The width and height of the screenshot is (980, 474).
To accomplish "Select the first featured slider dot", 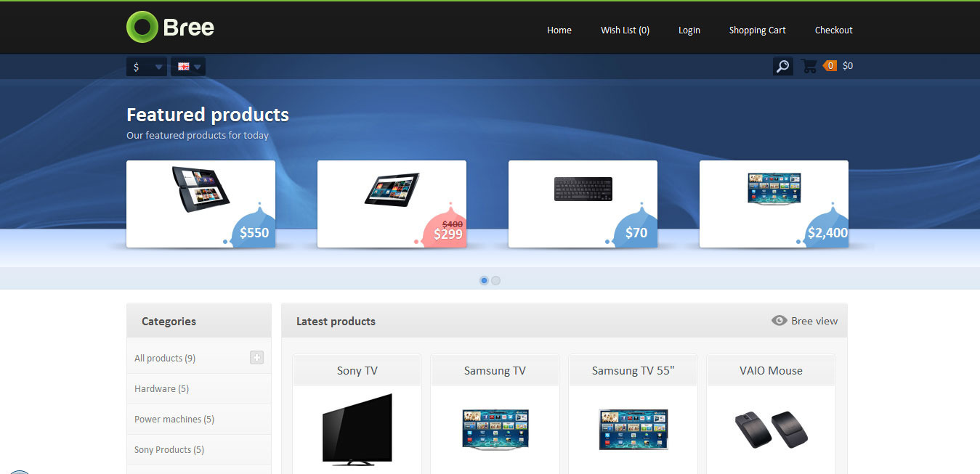I will click(484, 280).
